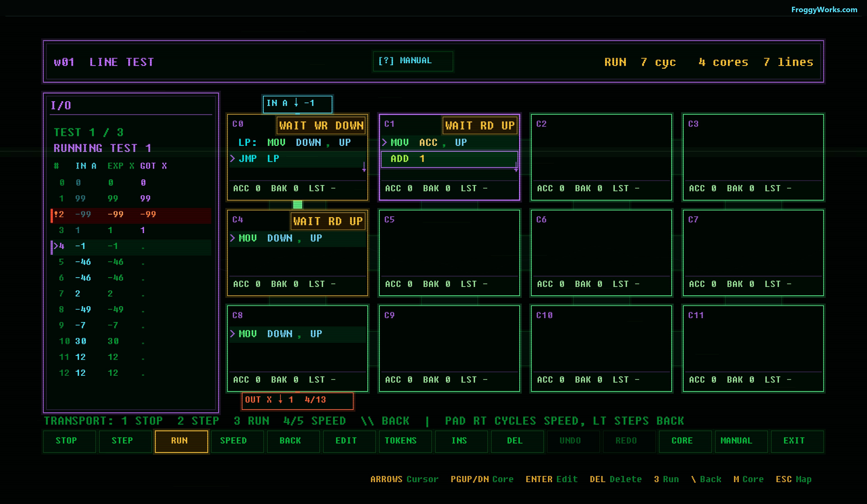
Task: Click the scroll arrow in C0 code area
Action: 364,167
